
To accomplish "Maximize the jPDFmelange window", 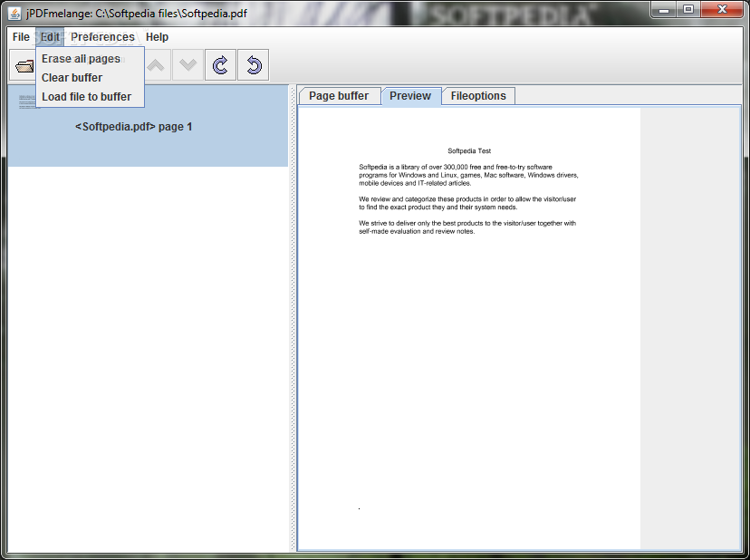I will click(x=688, y=10).
